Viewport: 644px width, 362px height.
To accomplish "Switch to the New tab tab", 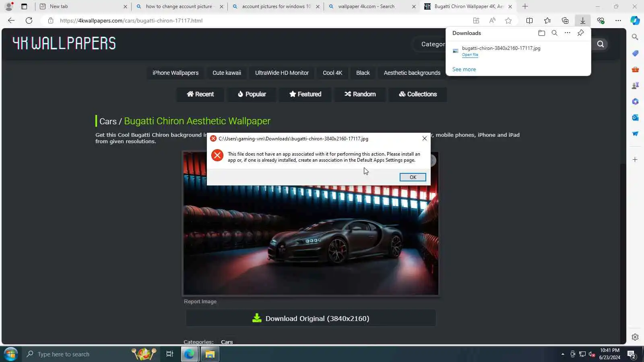I will [x=83, y=6].
